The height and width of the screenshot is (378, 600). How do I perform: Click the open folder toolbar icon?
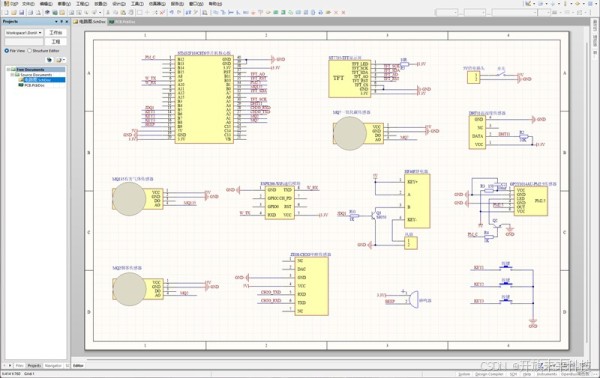(14, 12)
